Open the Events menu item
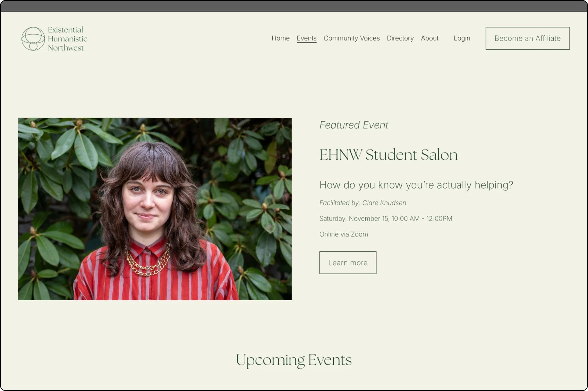 coord(307,38)
